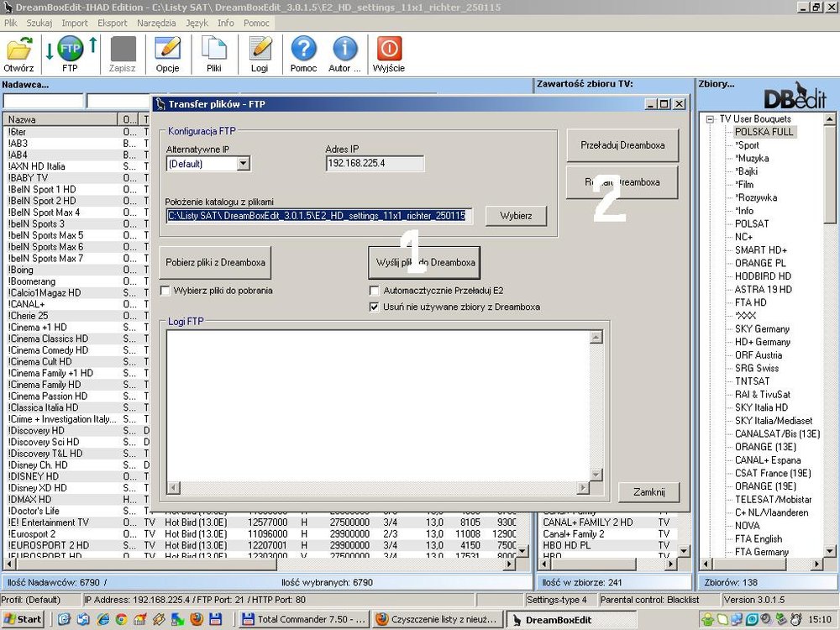This screenshot has width=840, height=630.
Task: Click the Opcje toolbar icon
Action: pos(167,50)
